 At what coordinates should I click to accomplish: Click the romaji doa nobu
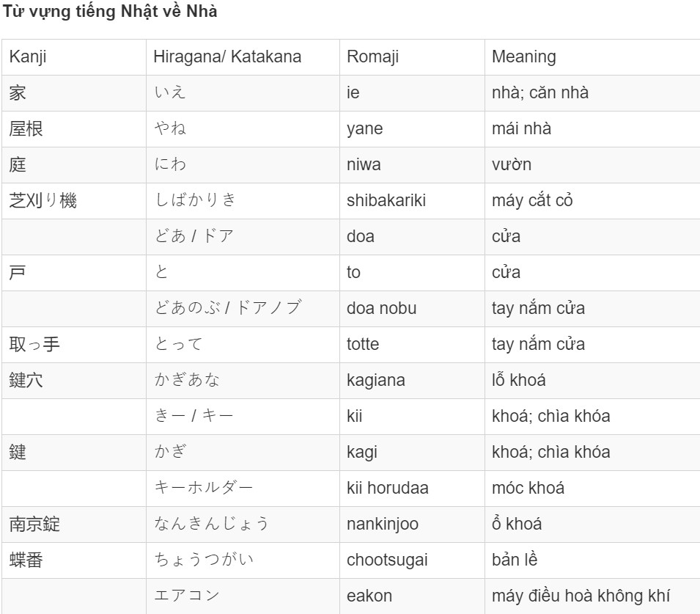click(x=382, y=308)
